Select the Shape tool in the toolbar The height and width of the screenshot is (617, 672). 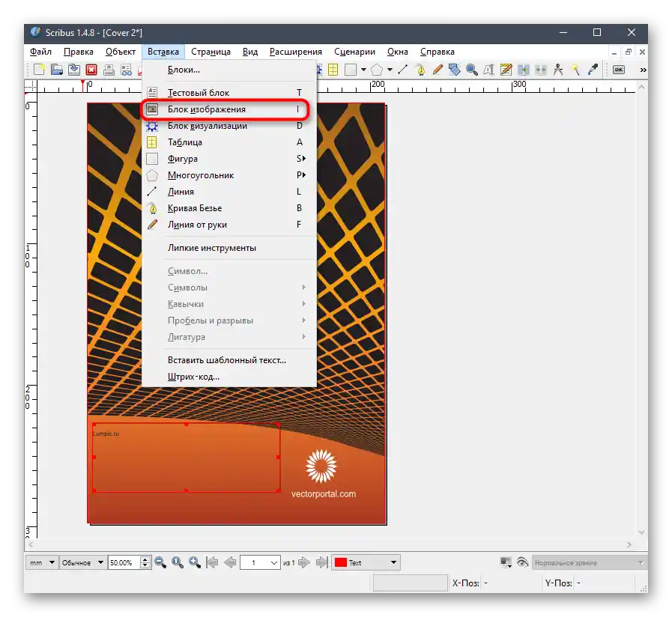pos(351,70)
